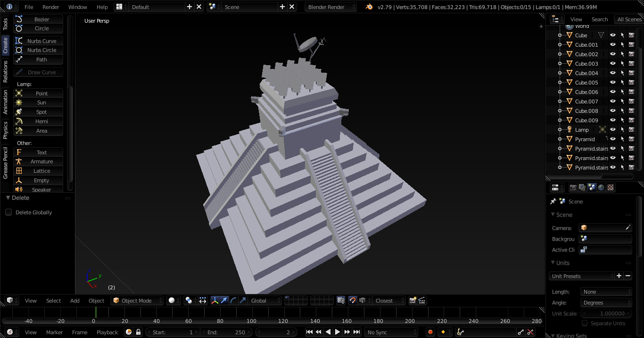The height and width of the screenshot is (338, 644).
Task: Jump to the last frame in timeline
Action: click(357, 332)
